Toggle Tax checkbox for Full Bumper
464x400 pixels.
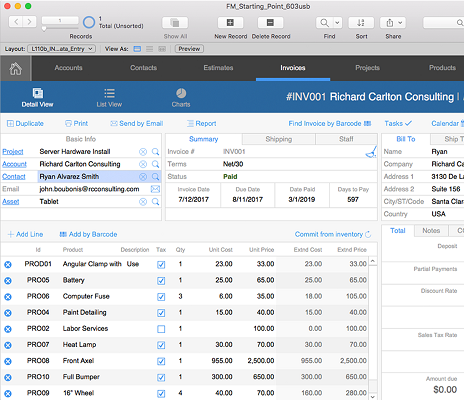coord(161,377)
